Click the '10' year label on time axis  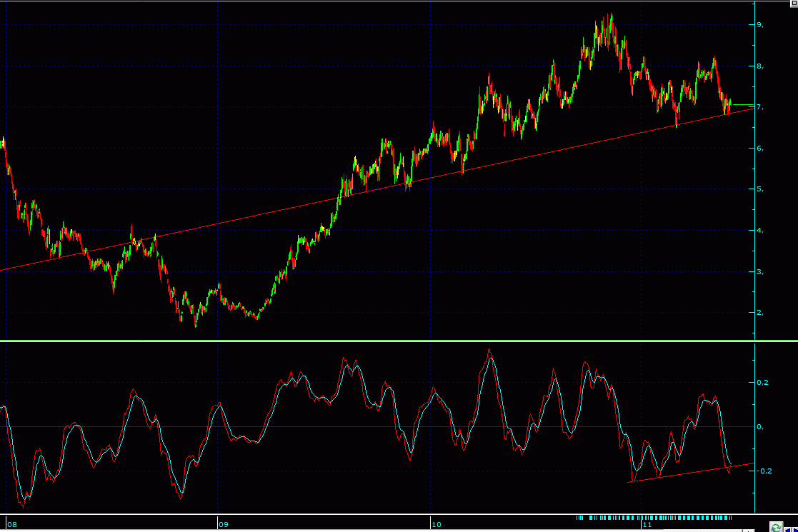(x=436, y=524)
